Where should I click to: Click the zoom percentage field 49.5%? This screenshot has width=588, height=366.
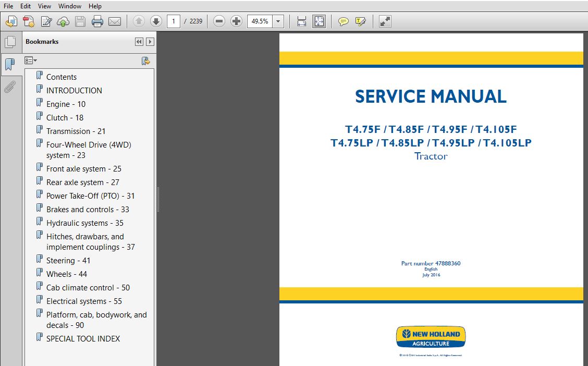click(x=260, y=21)
